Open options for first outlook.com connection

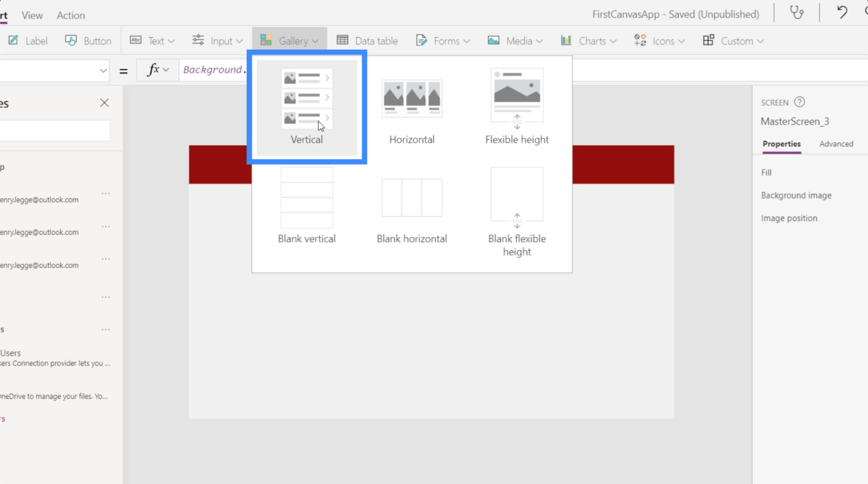tap(106, 193)
